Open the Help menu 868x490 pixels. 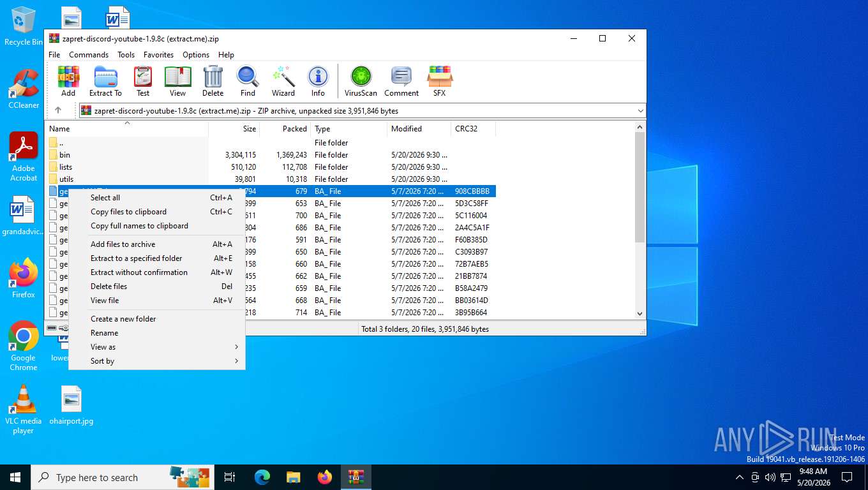pyautogui.click(x=226, y=55)
